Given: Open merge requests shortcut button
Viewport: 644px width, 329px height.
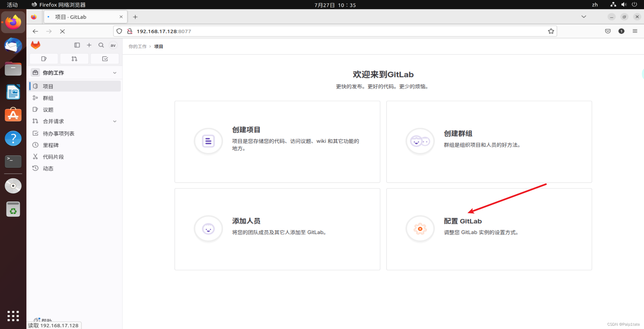Looking at the screenshot, I should click(74, 59).
